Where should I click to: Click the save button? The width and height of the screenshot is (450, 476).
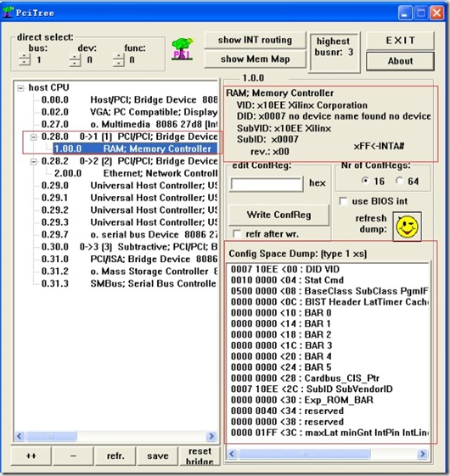tap(157, 456)
